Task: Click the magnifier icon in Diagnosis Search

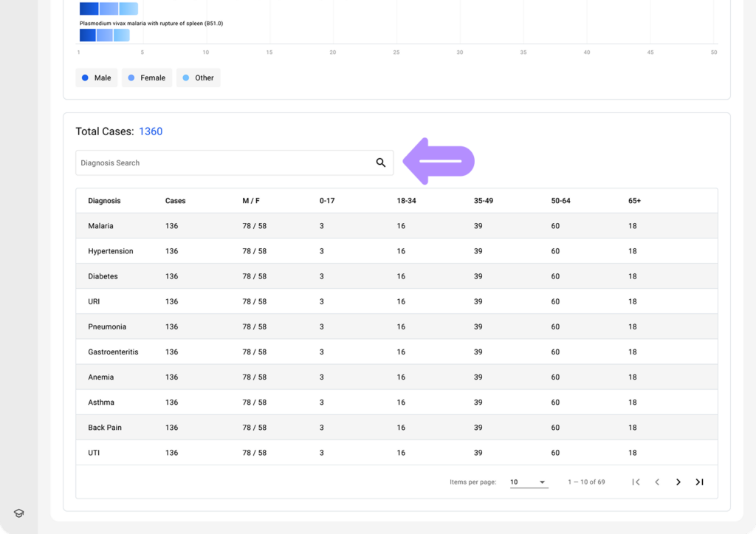Action: tap(381, 163)
